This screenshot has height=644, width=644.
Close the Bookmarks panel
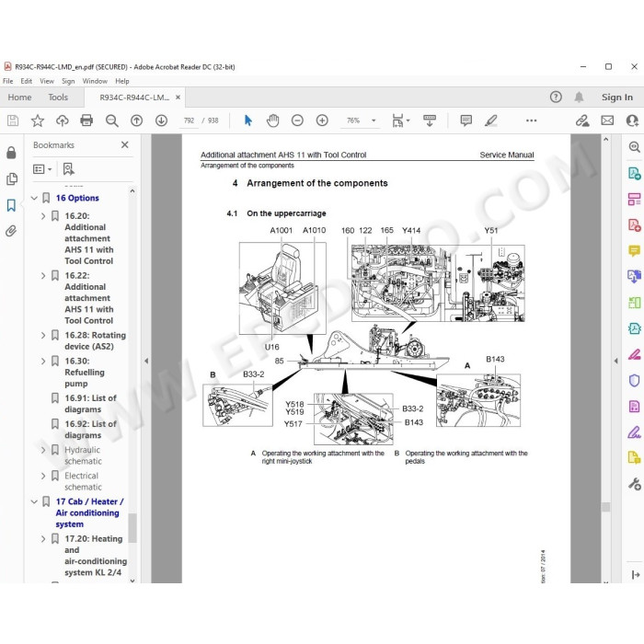125,144
